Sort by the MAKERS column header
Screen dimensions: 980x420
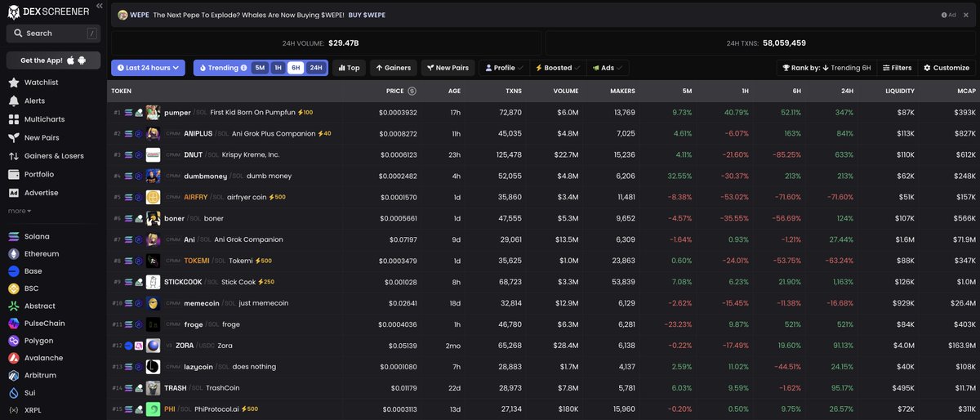point(622,91)
